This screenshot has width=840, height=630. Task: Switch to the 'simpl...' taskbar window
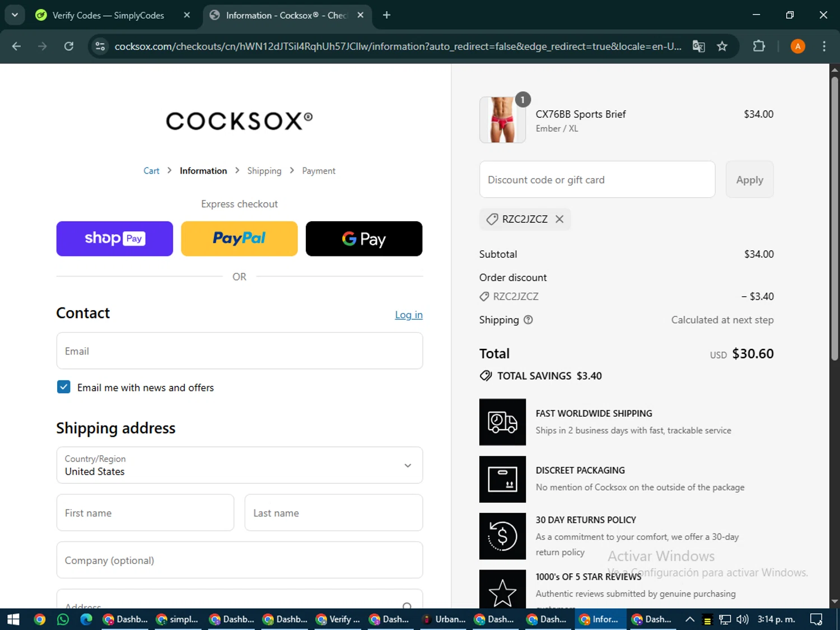coord(178,619)
